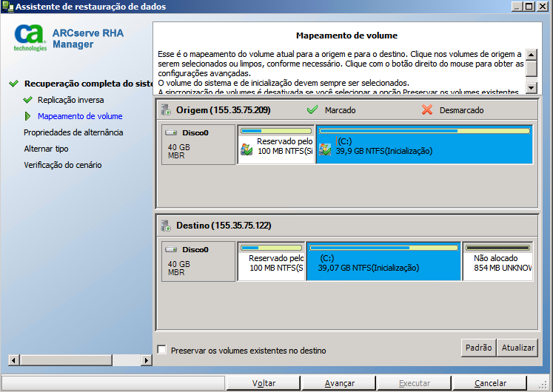The height and width of the screenshot is (392, 553).
Task: Select the destination Reservado 100 MB volume
Action: pos(271,261)
